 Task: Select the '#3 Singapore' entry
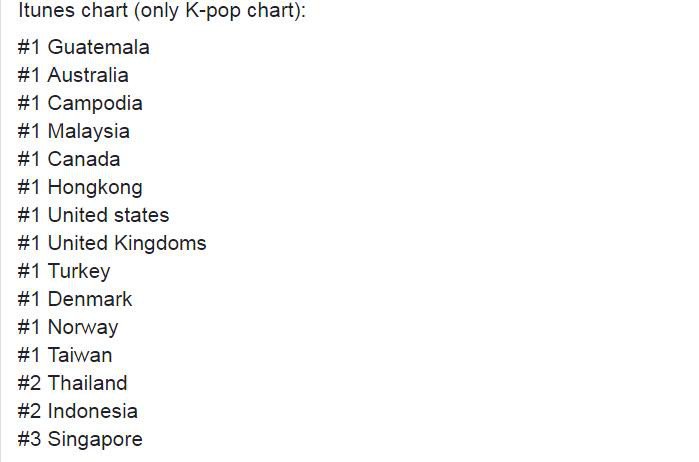80,439
